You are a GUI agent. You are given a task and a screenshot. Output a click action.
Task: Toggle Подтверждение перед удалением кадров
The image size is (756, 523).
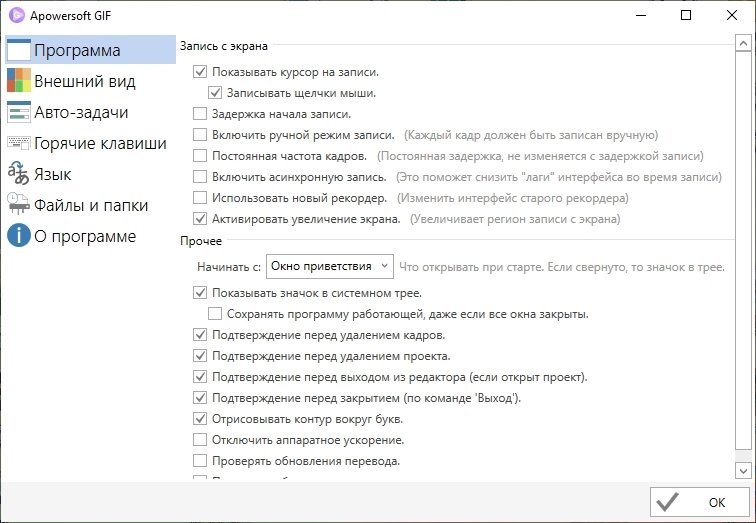click(200, 335)
